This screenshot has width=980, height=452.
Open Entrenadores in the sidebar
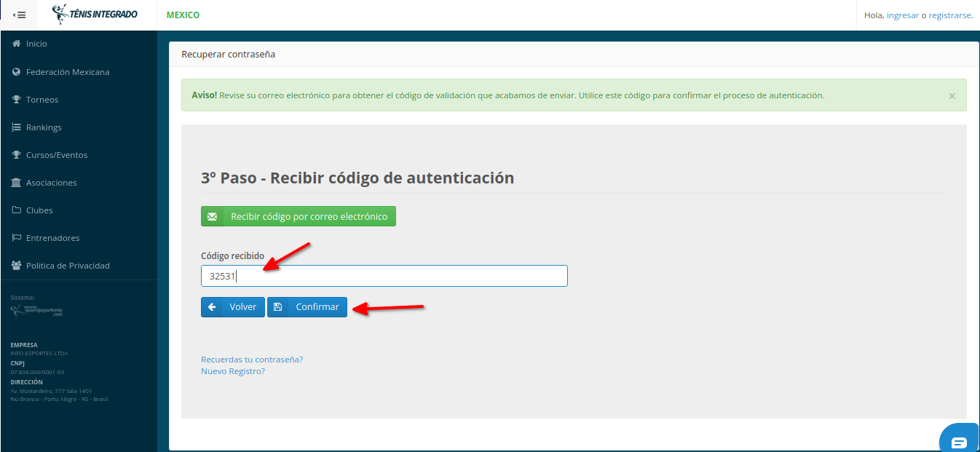pos(53,238)
